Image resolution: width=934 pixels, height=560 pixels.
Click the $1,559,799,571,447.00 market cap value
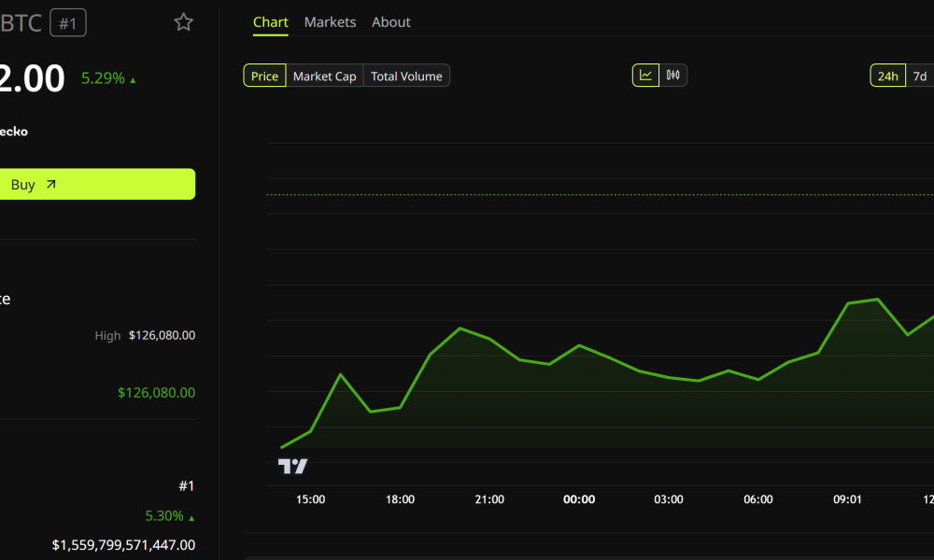(122, 544)
